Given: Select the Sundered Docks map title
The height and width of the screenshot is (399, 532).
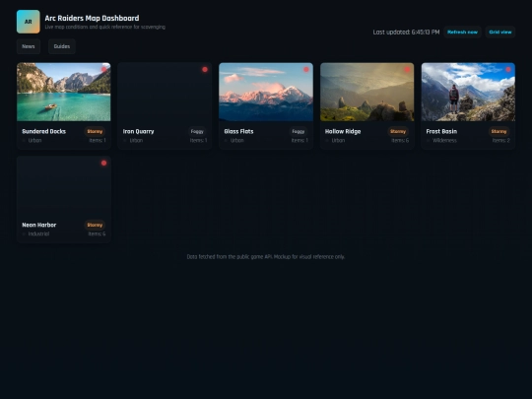Looking at the screenshot, I should pos(43,131).
